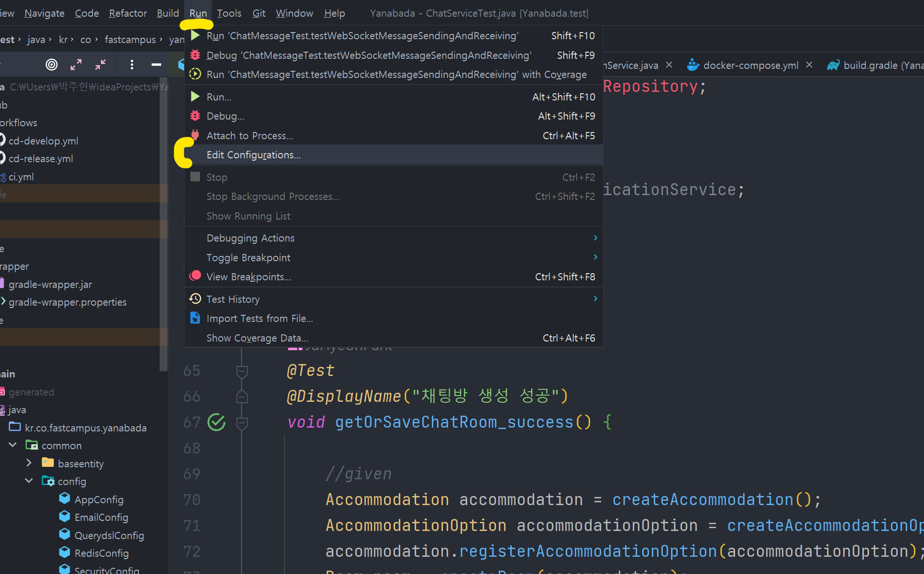Viewport: 924px width, 574px height.
Task: Choose Attach to Process option
Action: click(250, 136)
